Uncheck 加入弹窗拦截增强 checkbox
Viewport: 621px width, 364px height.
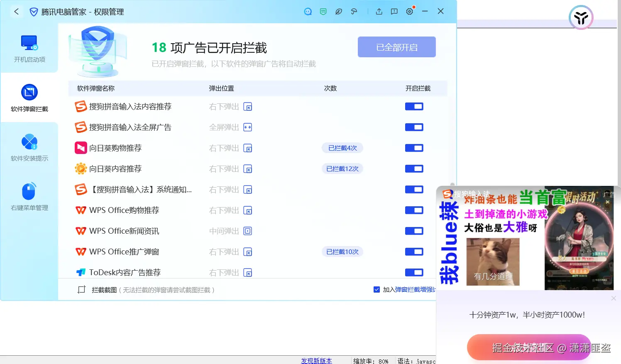coord(377,289)
